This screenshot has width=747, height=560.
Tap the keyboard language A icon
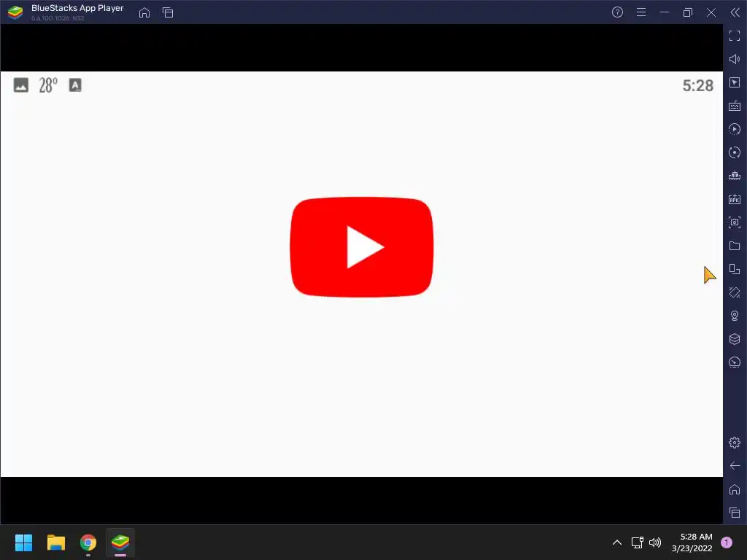[75, 85]
